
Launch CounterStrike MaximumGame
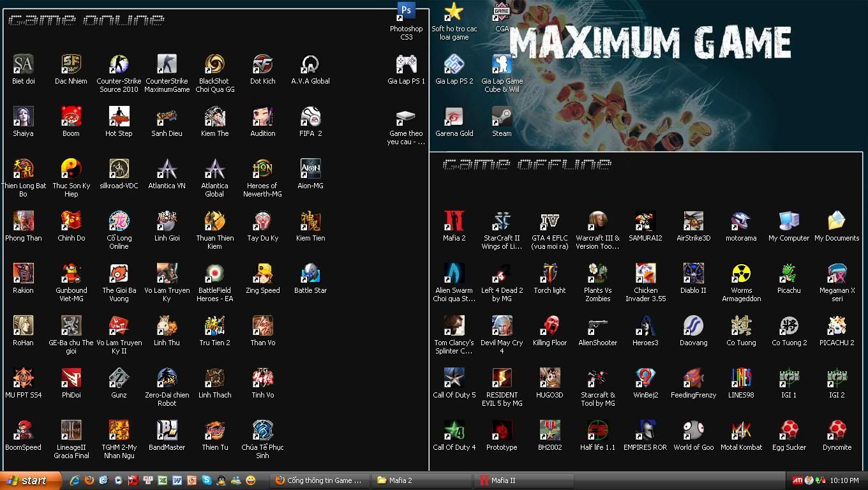pyautogui.click(x=167, y=64)
